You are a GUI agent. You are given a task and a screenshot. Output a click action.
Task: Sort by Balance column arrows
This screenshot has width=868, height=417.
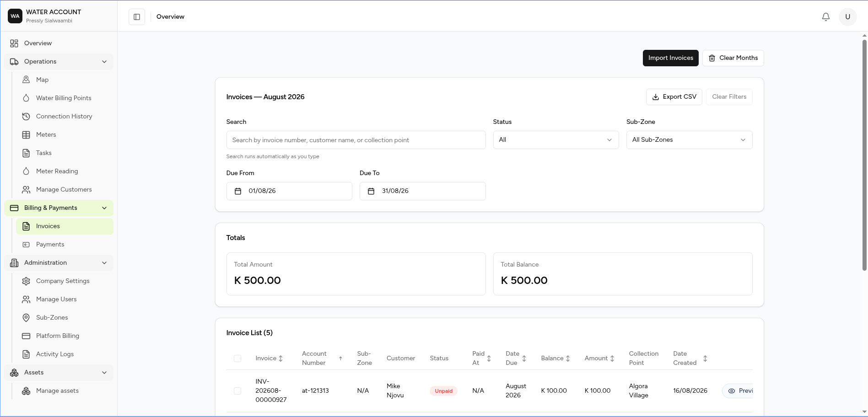(568, 358)
